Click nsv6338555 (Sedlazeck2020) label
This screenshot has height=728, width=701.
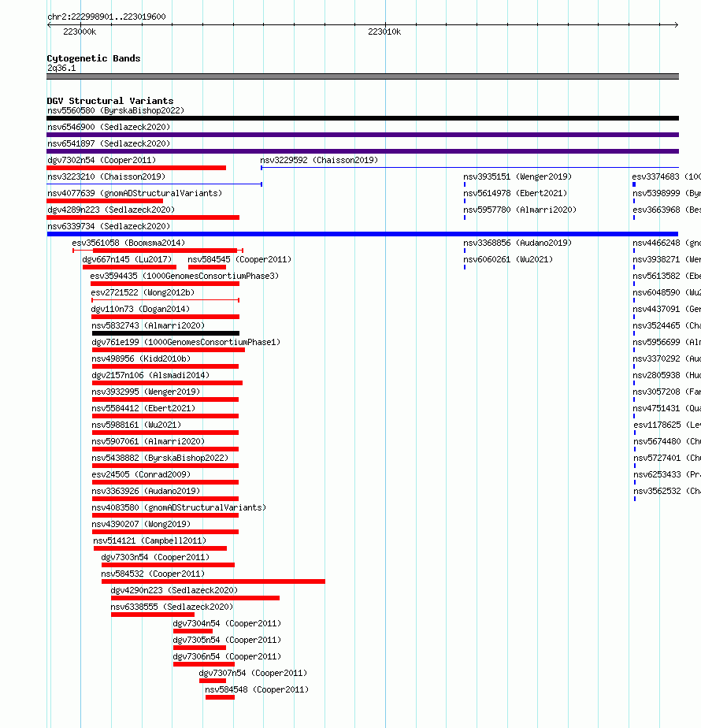pos(172,607)
